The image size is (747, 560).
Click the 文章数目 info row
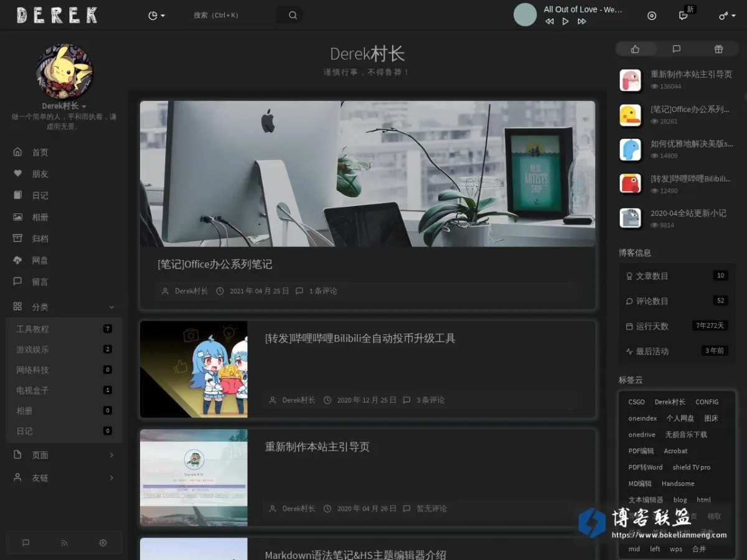pos(677,276)
